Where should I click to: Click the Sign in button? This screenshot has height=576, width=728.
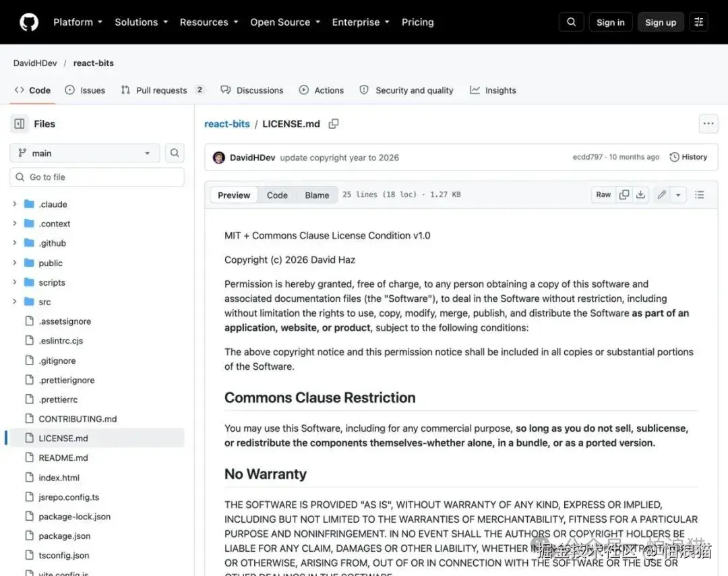pos(611,22)
